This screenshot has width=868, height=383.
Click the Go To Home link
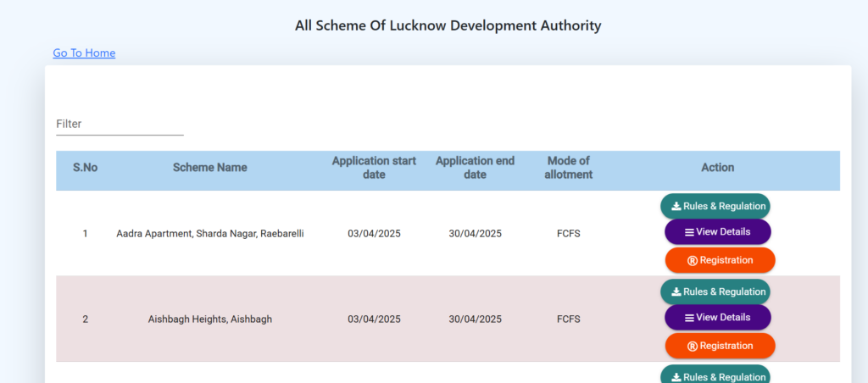click(84, 53)
